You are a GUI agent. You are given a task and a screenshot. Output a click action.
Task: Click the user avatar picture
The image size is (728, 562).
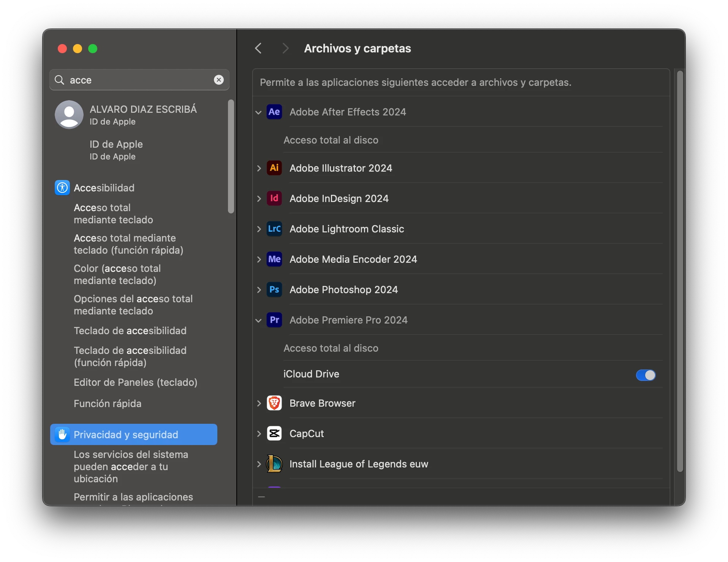tap(69, 115)
